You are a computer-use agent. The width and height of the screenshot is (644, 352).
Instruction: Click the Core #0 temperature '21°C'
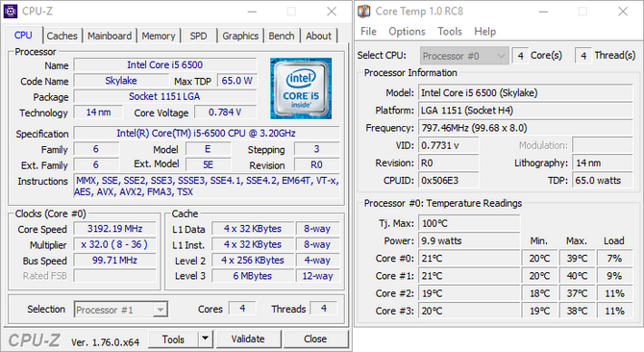(x=469, y=259)
